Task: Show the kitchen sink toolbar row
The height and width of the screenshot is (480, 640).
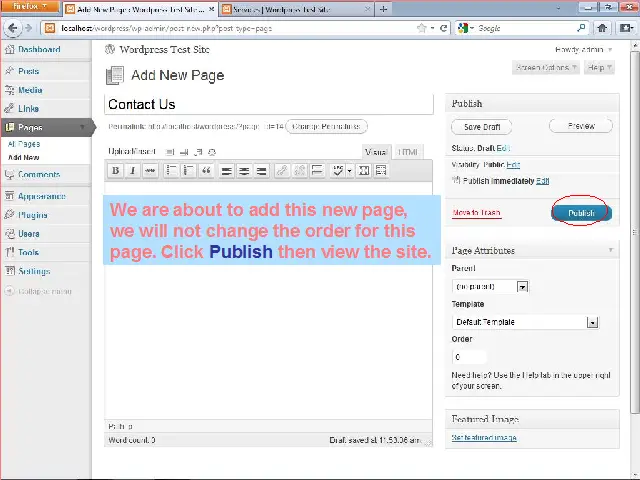Action: point(381,171)
